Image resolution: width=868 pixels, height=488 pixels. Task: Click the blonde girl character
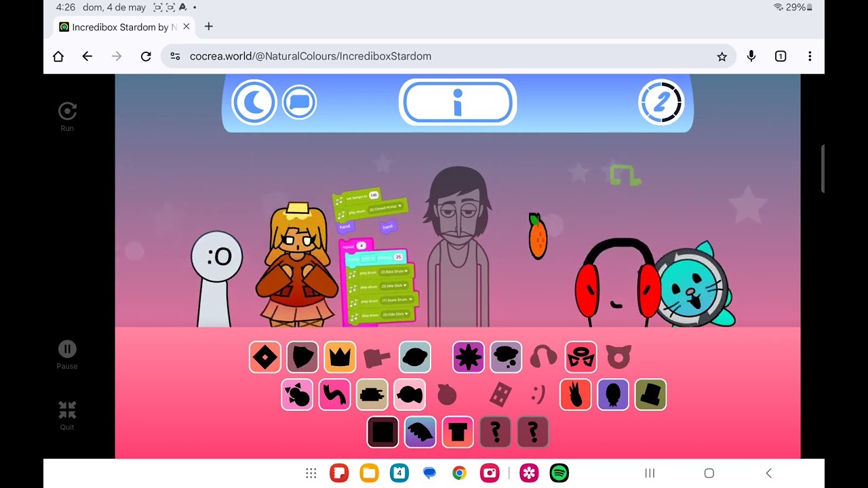(x=297, y=264)
